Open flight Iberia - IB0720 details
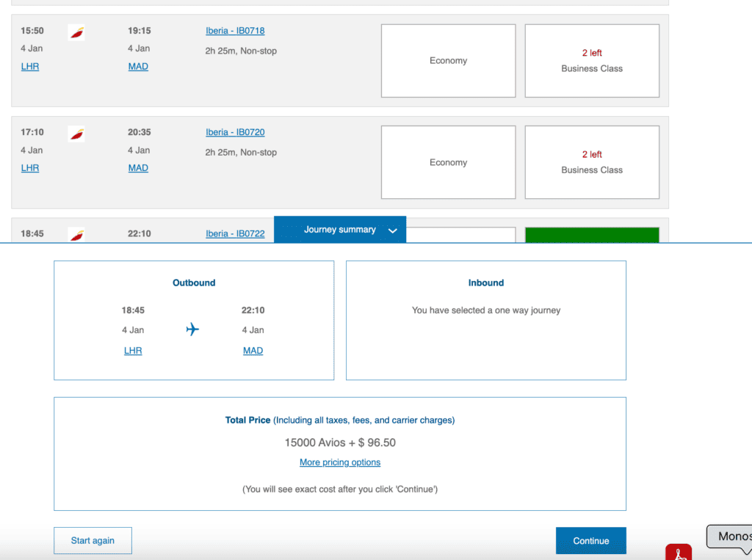Viewport: 752px width, 560px height. coord(235,131)
